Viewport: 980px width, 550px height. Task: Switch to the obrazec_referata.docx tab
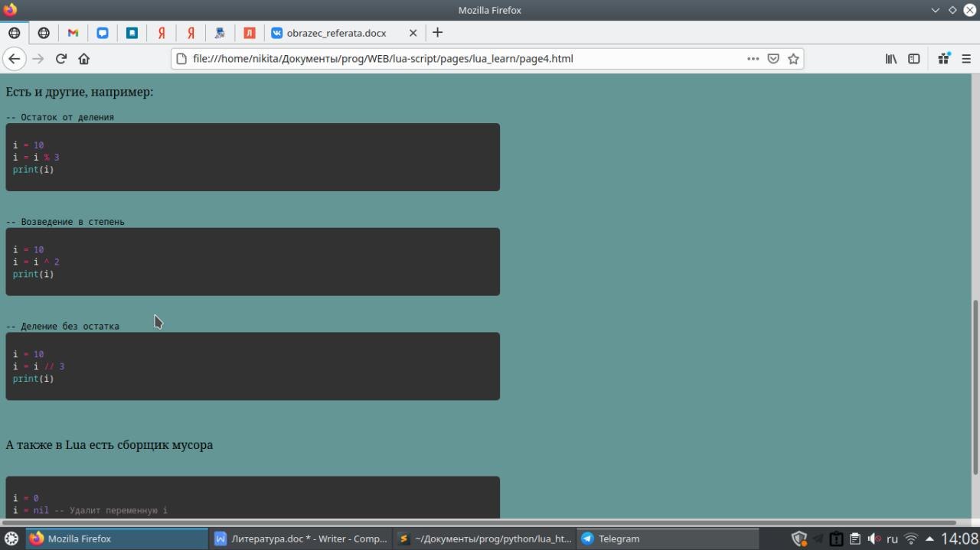click(345, 33)
